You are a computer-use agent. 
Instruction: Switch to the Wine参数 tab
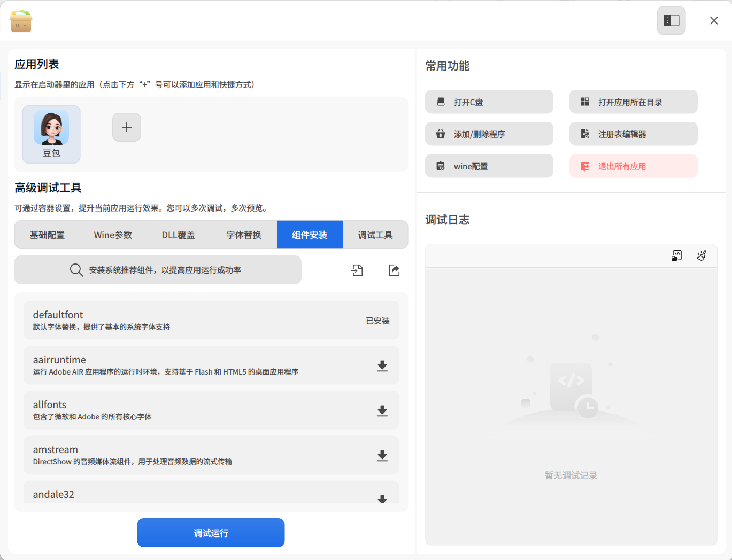pyautogui.click(x=113, y=235)
